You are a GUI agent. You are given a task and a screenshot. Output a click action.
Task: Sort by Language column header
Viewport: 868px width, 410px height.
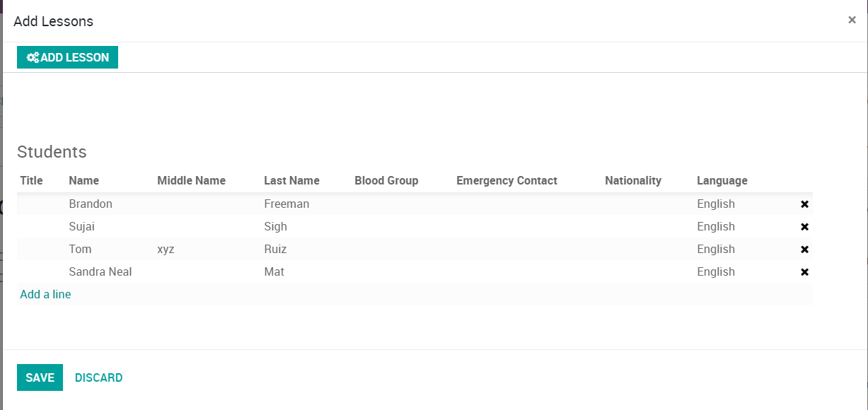[722, 180]
